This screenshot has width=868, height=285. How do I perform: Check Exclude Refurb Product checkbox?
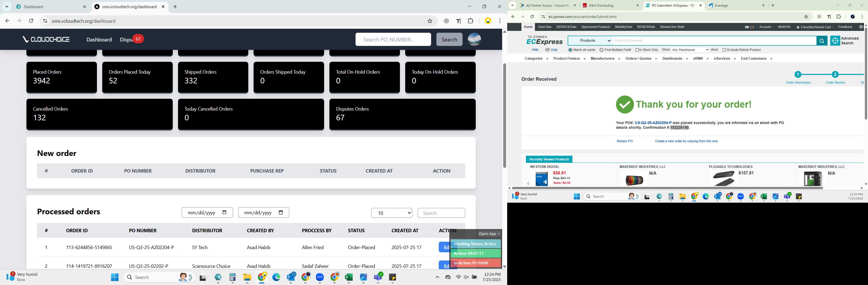pyautogui.click(x=724, y=50)
